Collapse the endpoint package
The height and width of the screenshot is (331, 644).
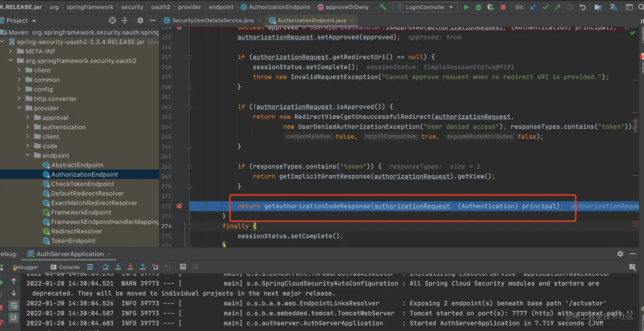tap(28, 155)
